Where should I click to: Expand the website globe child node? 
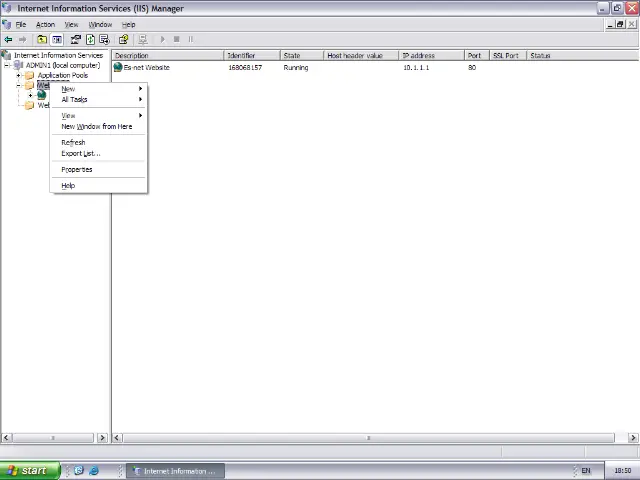tap(31, 96)
